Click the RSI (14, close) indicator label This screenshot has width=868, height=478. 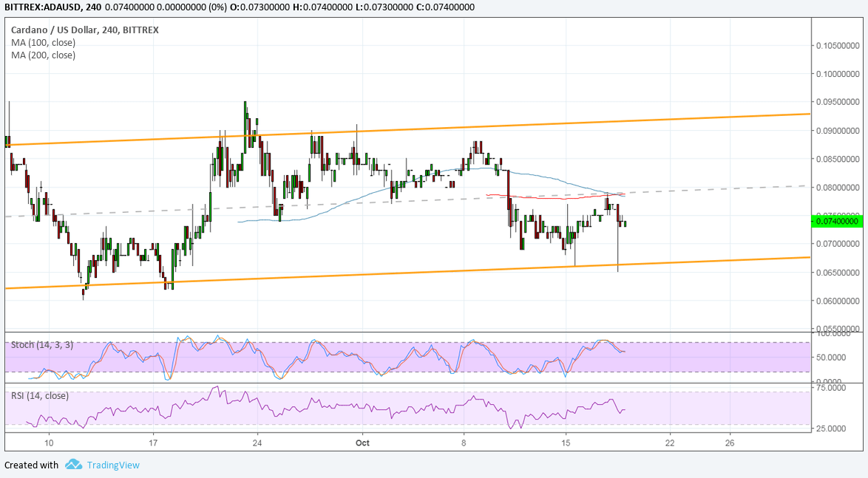40,395
